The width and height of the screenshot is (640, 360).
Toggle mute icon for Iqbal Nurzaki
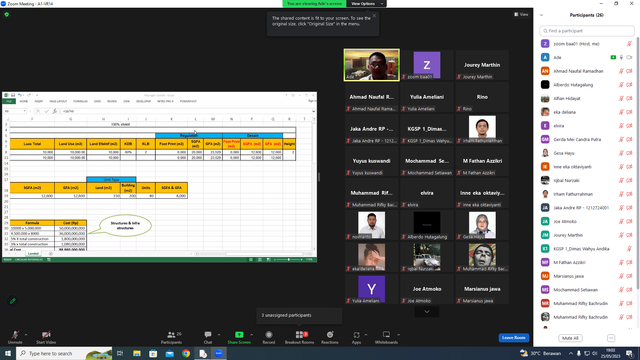[621, 180]
